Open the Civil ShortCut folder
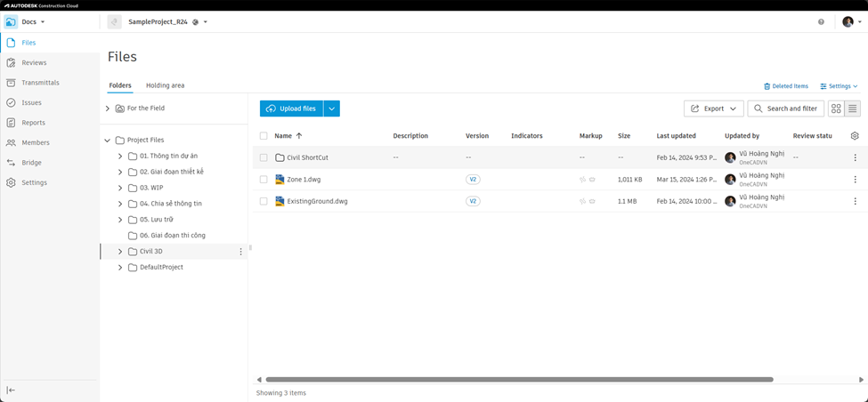 click(x=307, y=157)
